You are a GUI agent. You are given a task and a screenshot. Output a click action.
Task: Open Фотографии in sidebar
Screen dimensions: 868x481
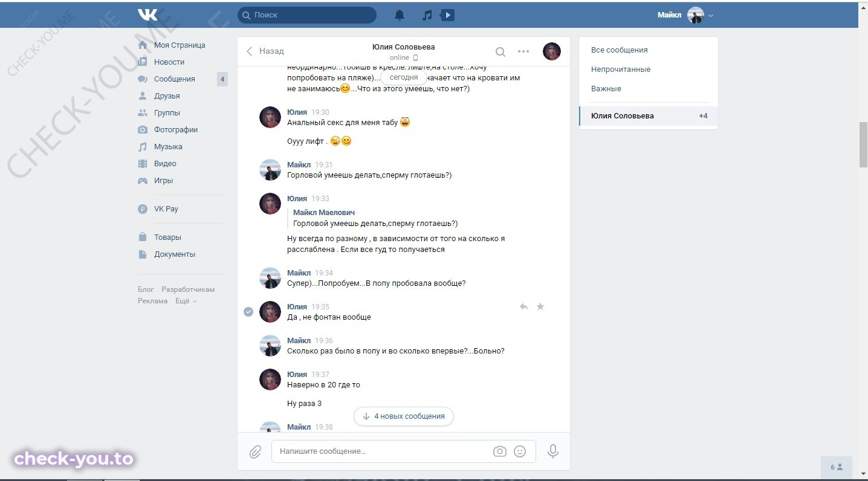pos(176,130)
